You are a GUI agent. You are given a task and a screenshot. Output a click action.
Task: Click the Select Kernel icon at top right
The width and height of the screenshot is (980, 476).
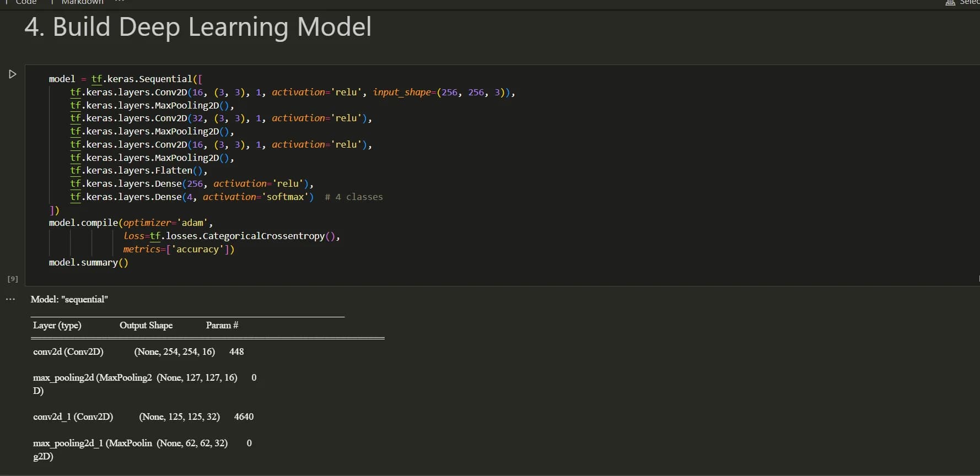pyautogui.click(x=950, y=2)
